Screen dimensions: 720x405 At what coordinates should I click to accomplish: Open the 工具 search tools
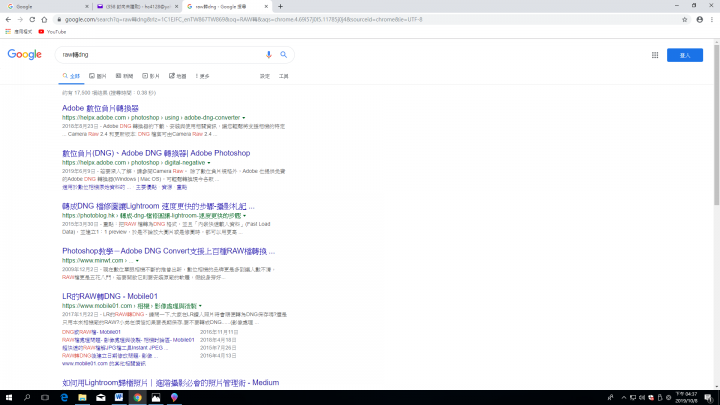284,76
